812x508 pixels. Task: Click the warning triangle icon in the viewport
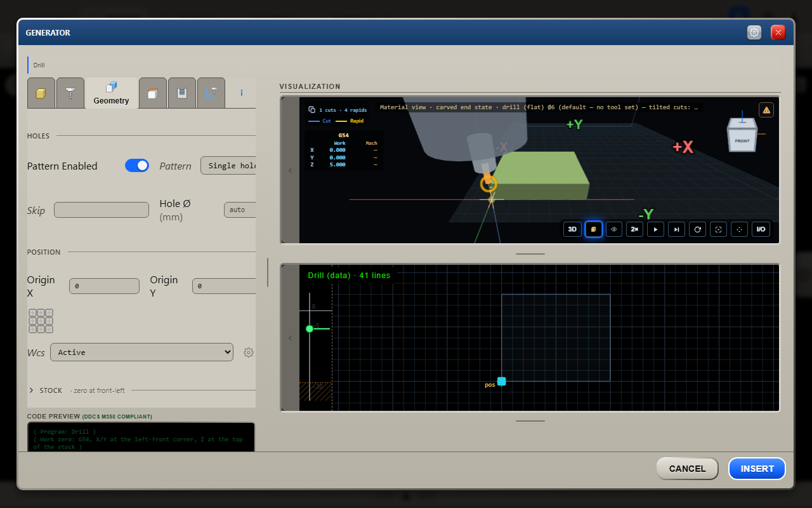click(766, 110)
